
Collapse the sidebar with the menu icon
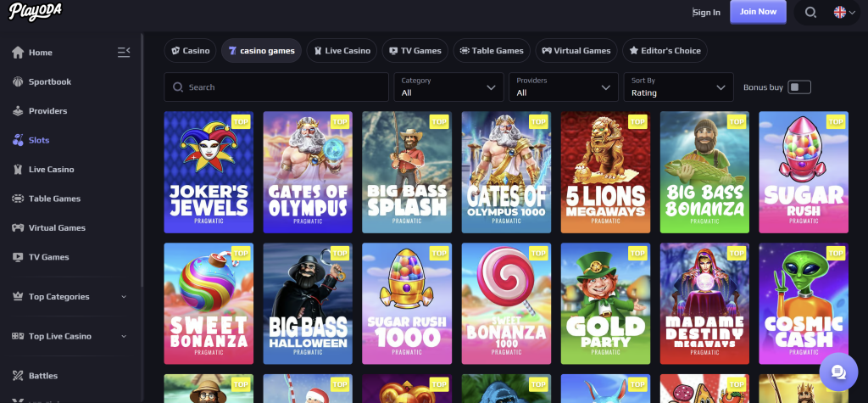[x=124, y=53]
